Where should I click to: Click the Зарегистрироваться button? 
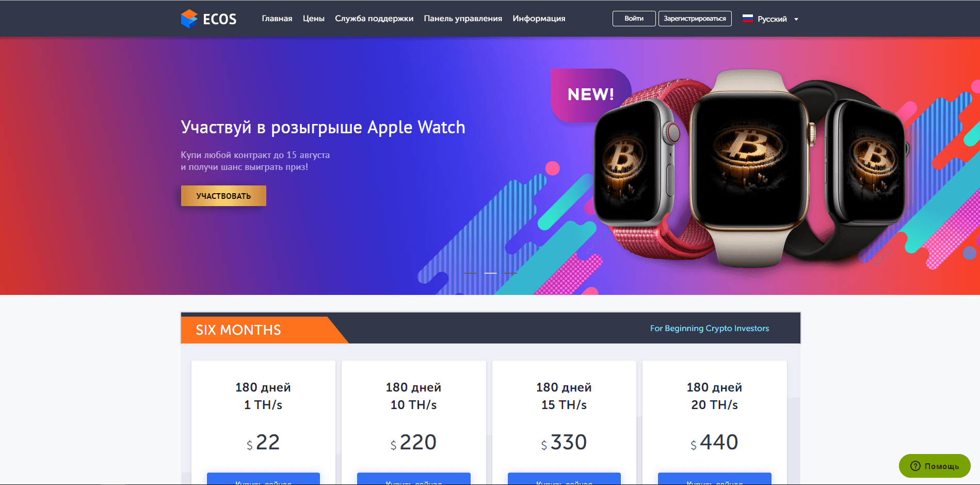click(x=695, y=19)
